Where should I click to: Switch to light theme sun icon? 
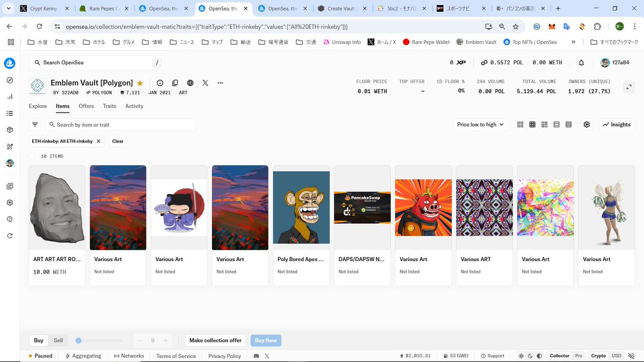tap(521, 356)
